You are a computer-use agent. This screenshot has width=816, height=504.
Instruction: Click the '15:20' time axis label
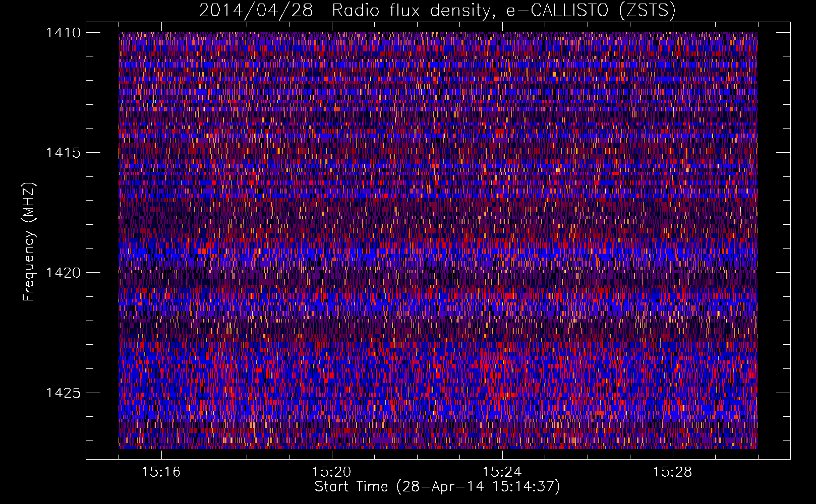coord(331,472)
